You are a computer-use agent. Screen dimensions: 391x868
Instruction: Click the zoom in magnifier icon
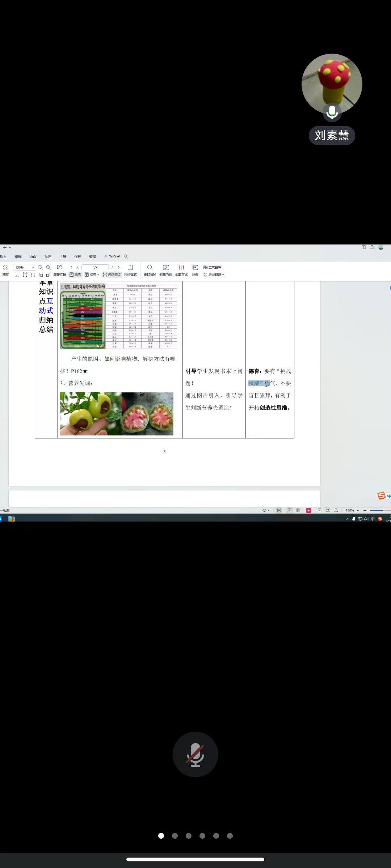[49, 267]
